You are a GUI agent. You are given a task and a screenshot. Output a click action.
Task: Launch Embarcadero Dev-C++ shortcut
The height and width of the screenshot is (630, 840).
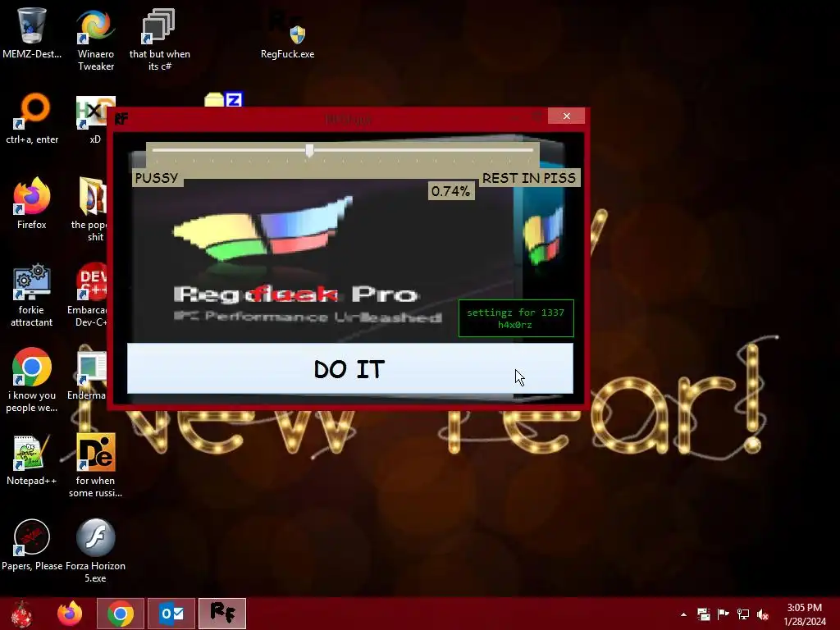tap(89, 294)
